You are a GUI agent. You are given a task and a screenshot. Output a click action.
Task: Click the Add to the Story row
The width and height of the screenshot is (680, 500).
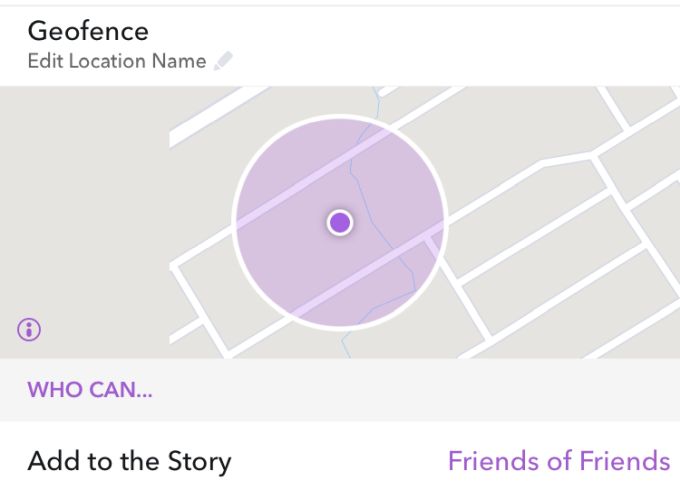click(130, 461)
